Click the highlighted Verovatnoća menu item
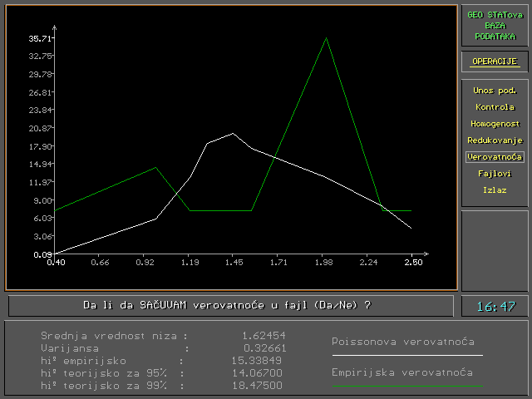The height and width of the screenshot is (399, 532). click(x=495, y=156)
